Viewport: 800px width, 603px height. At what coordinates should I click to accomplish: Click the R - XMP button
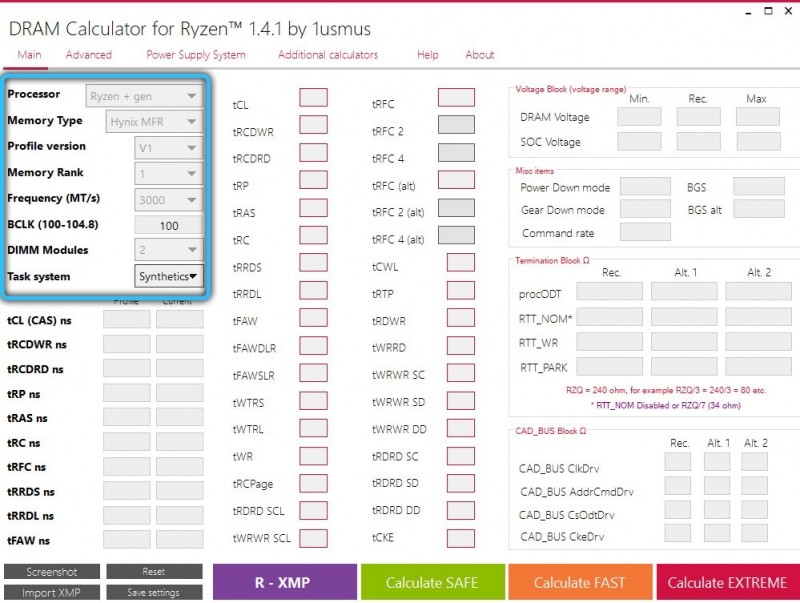(x=285, y=582)
